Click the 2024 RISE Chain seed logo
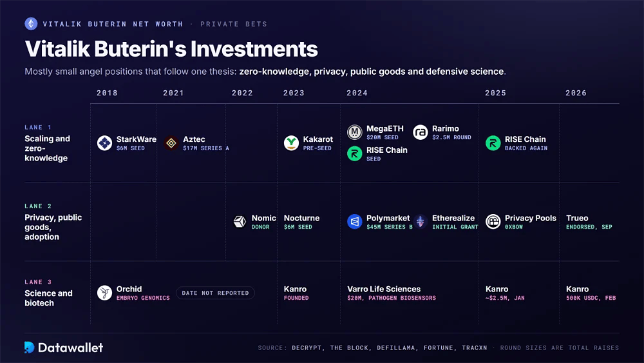 354,153
